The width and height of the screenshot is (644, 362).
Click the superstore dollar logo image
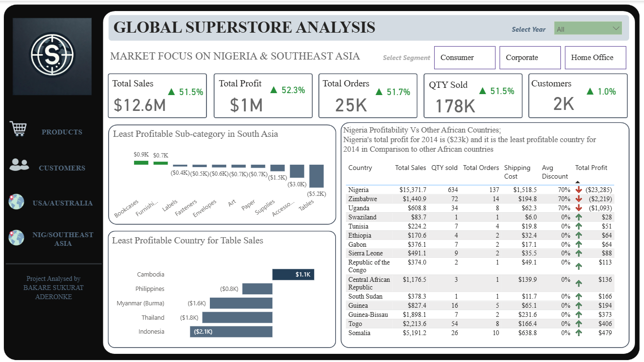tap(52, 56)
